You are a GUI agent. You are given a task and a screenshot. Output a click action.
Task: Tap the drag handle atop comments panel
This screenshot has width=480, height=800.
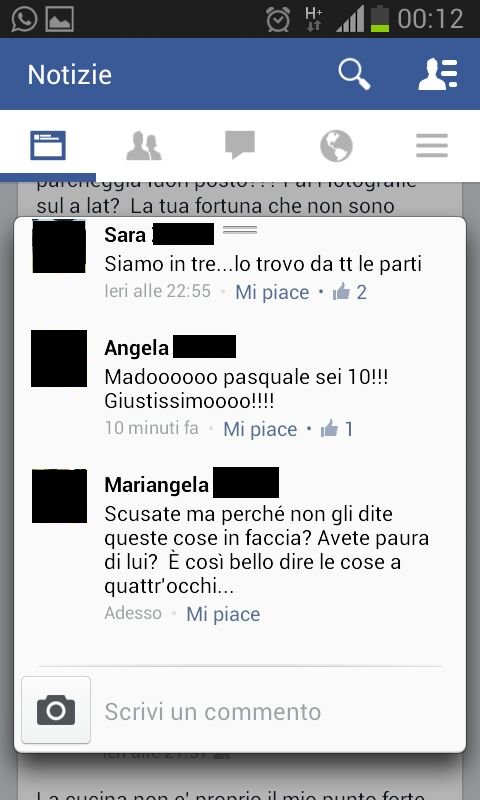(240, 230)
